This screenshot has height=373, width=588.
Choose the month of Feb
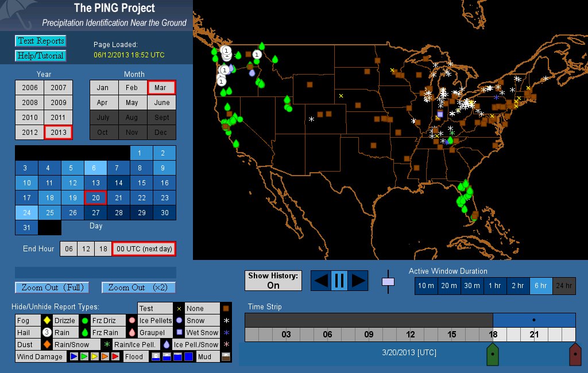point(132,88)
